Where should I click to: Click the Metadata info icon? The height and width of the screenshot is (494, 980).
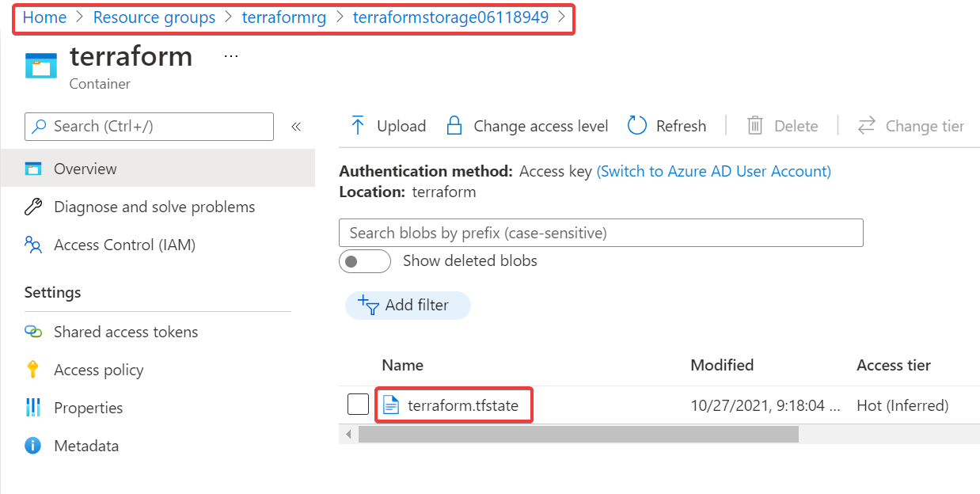33,446
